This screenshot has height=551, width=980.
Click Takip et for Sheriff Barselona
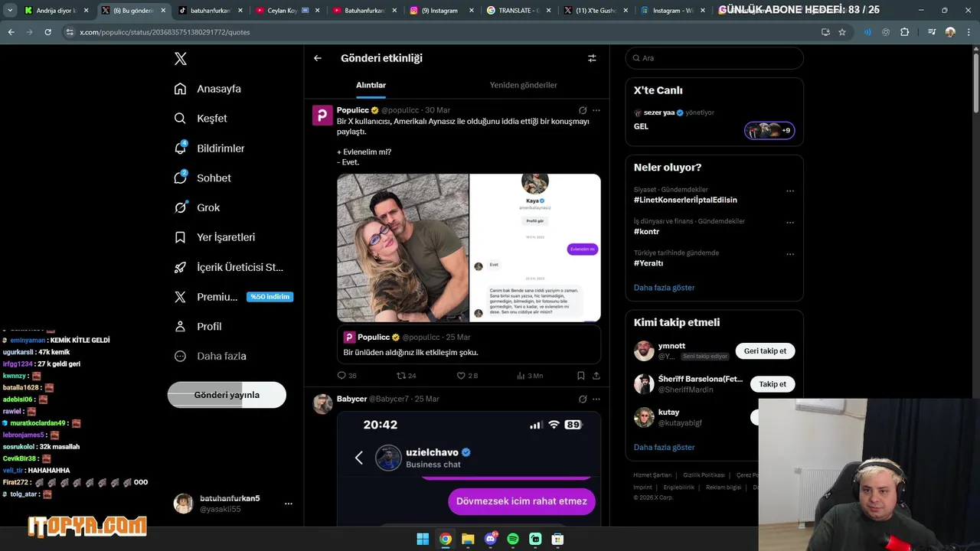(x=772, y=384)
